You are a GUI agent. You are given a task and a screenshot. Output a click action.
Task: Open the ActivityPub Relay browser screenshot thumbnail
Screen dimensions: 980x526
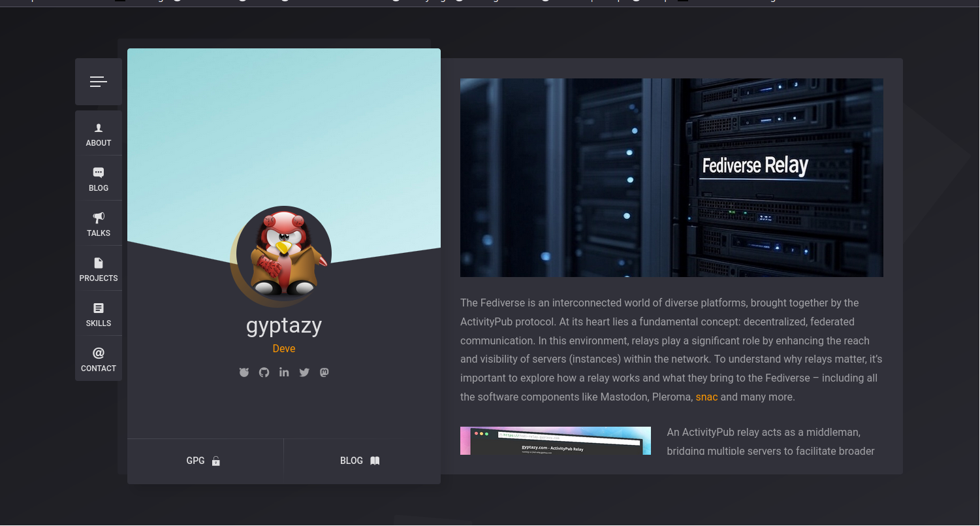click(556, 441)
